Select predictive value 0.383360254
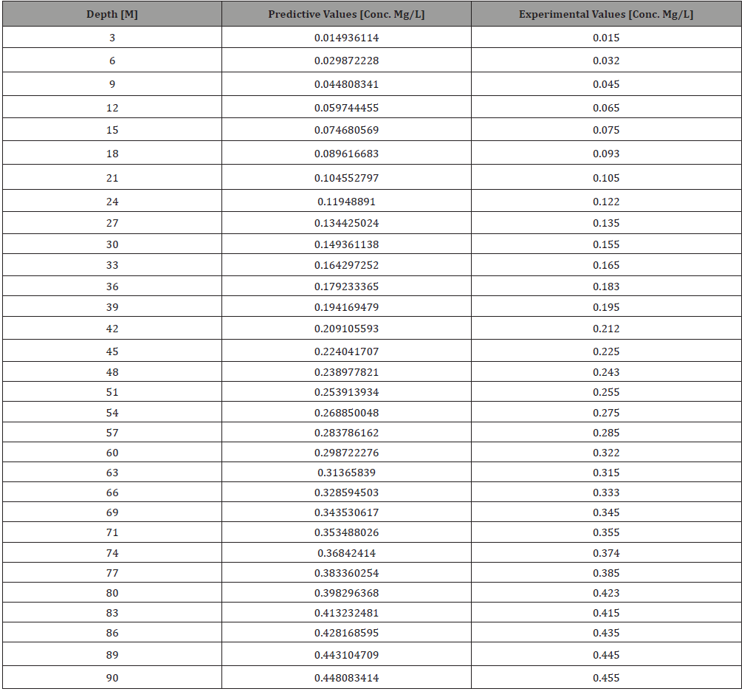 [346, 573]
